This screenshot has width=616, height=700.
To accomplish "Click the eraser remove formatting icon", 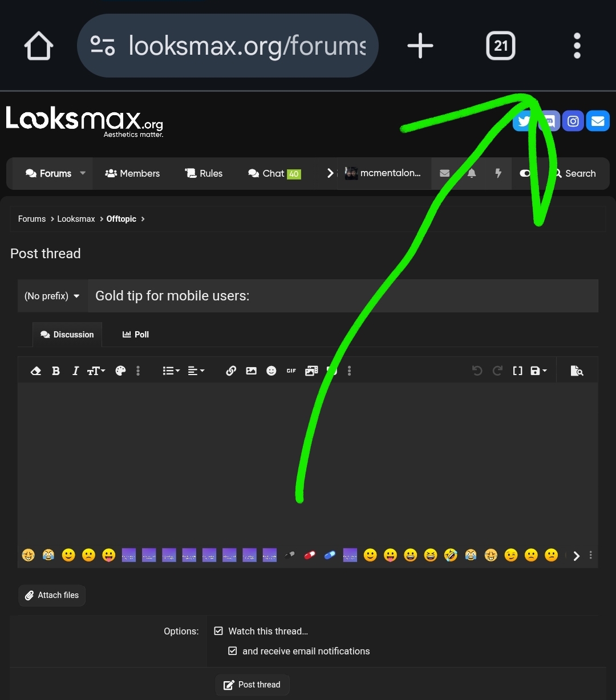I will tap(36, 371).
